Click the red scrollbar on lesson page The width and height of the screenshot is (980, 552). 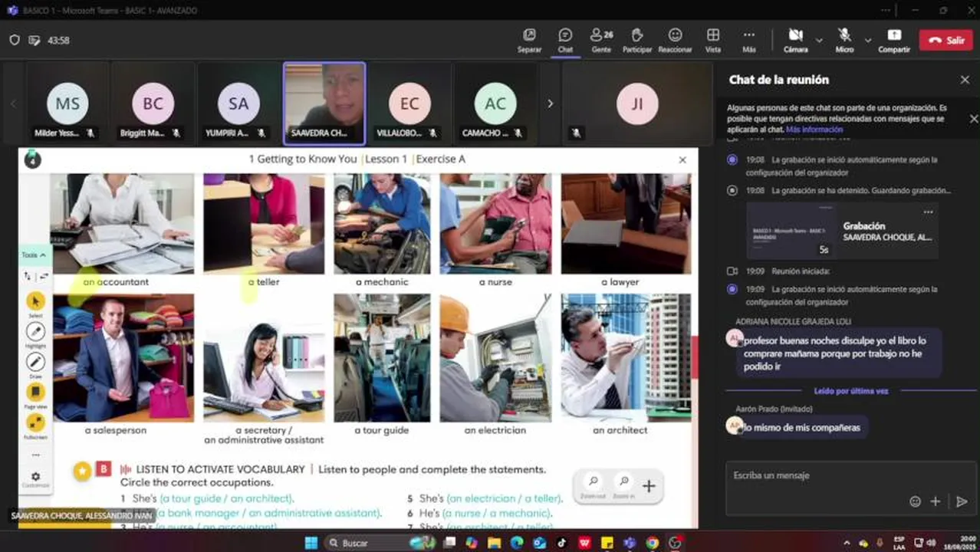tap(695, 357)
